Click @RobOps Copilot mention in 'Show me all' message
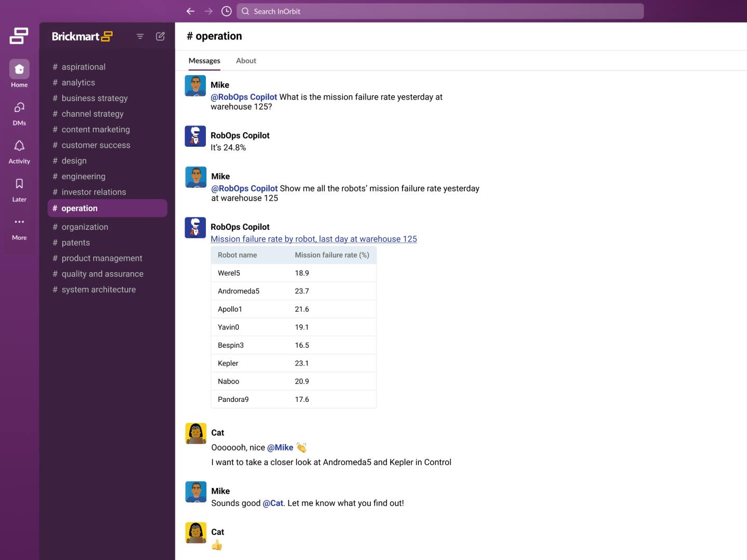The image size is (747, 560). pos(244,188)
